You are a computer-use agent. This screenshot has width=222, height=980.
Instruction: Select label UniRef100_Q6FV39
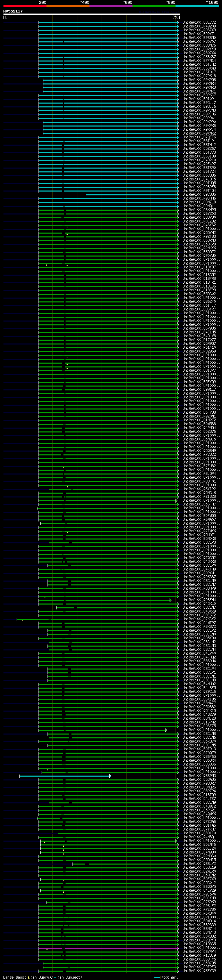pos(199,971)
